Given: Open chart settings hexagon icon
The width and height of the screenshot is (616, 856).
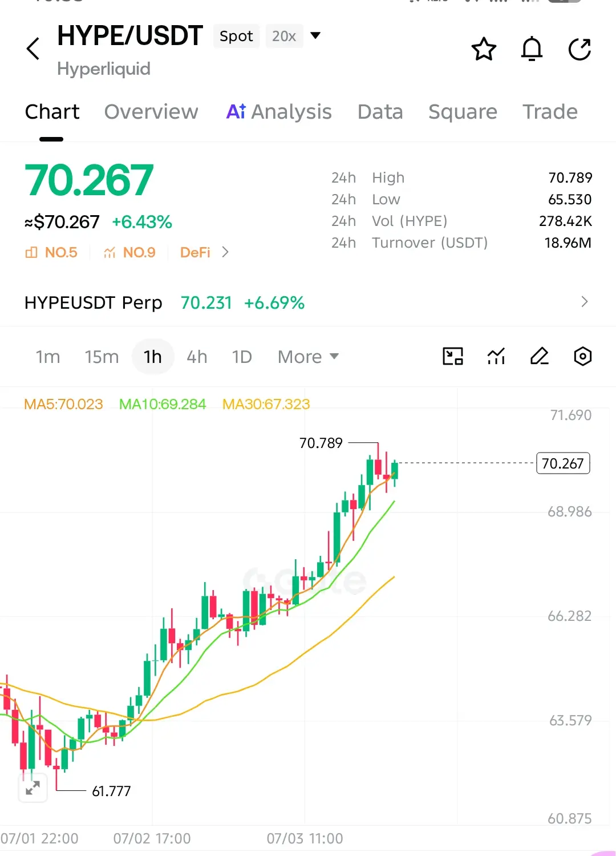Looking at the screenshot, I should click(582, 357).
